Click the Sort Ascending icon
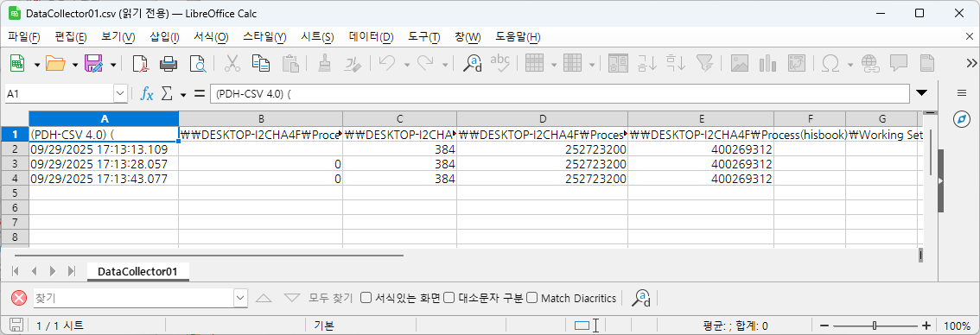980x335 pixels. tap(646, 63)
